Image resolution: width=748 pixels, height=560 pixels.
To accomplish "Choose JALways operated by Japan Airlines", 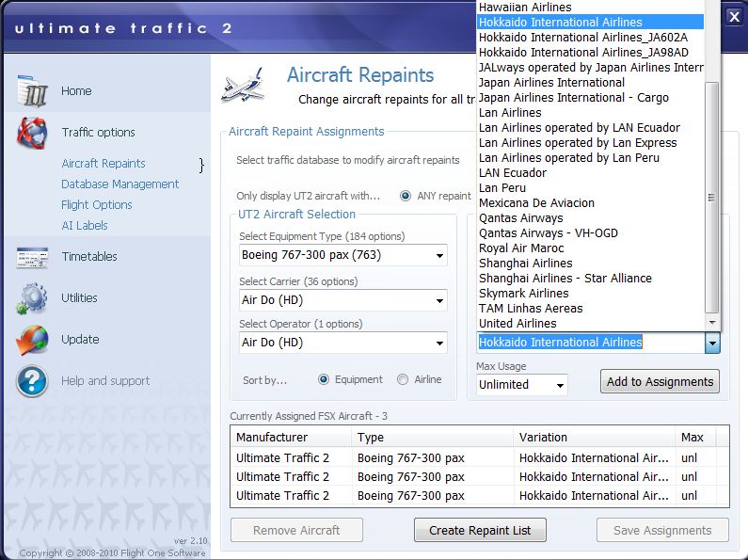I will click(x=590, y=67).
